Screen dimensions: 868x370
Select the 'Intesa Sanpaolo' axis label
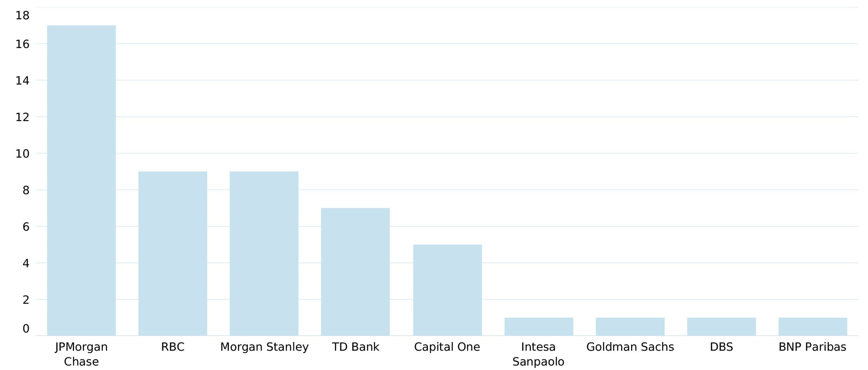pos(538,354)
